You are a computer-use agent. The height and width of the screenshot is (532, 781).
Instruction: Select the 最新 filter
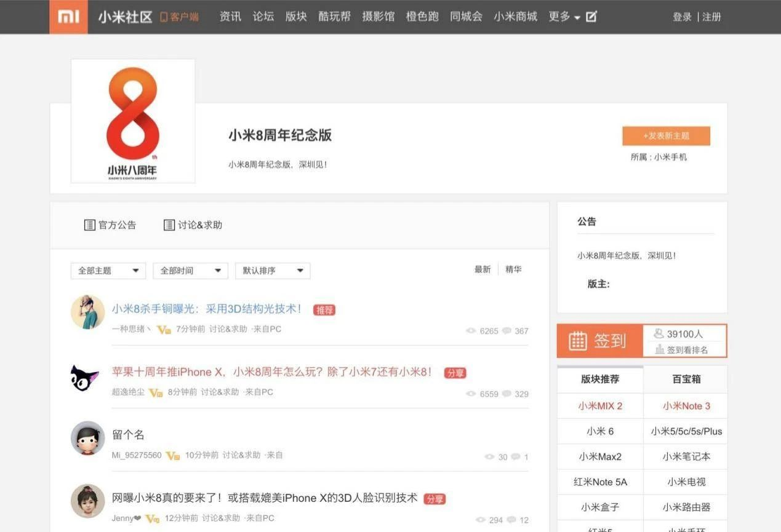[x=483, y=269]
